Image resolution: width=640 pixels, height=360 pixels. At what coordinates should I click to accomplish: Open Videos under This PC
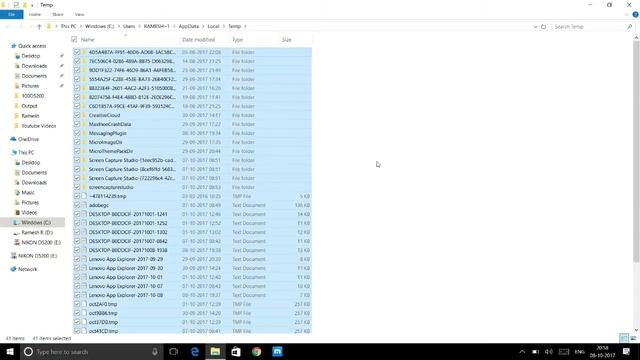coord(29,213)
